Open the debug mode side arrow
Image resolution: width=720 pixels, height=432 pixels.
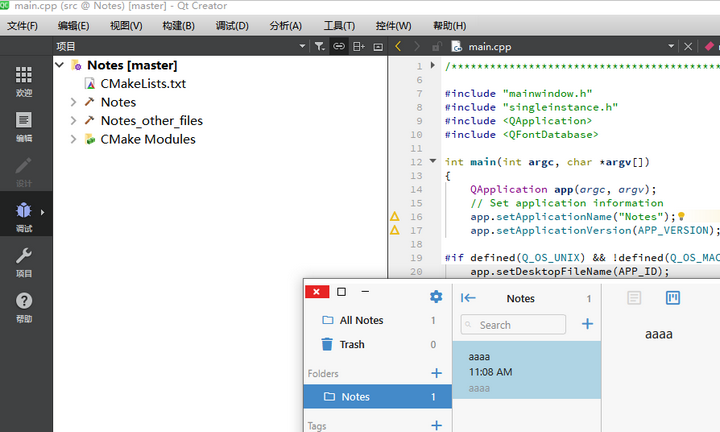[42, 213]
